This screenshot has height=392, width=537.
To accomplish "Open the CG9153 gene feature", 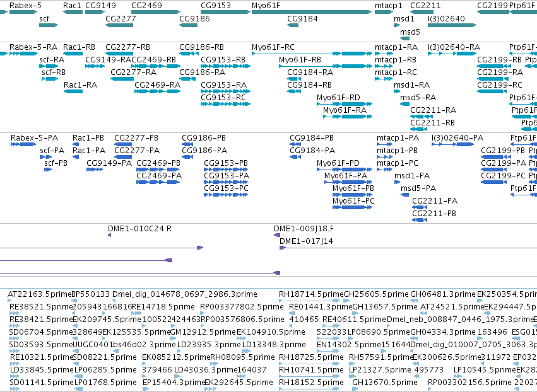I will pyautogui.click(x=225, y=12).
